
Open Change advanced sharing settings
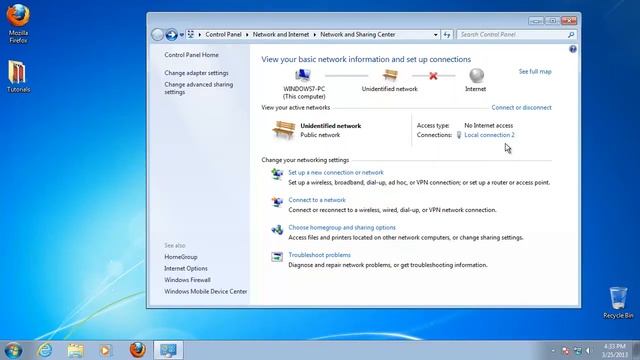click(199, 88)
